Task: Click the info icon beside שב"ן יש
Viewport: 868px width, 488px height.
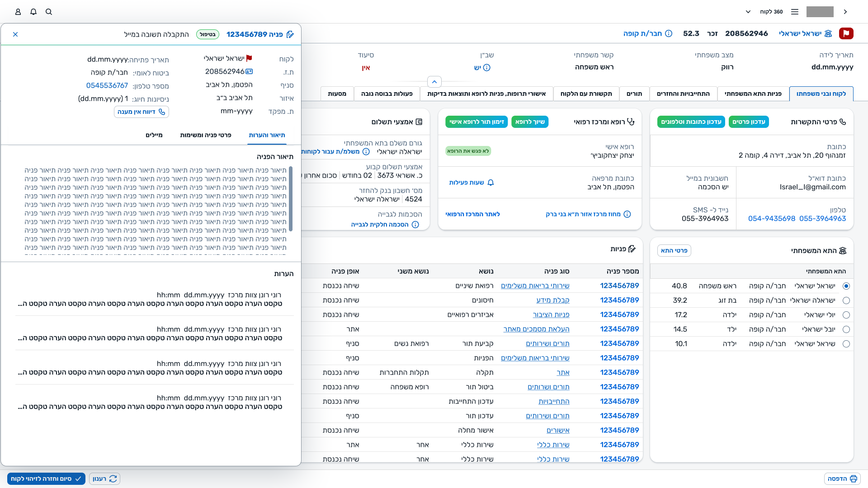Action: pos(487,68)
